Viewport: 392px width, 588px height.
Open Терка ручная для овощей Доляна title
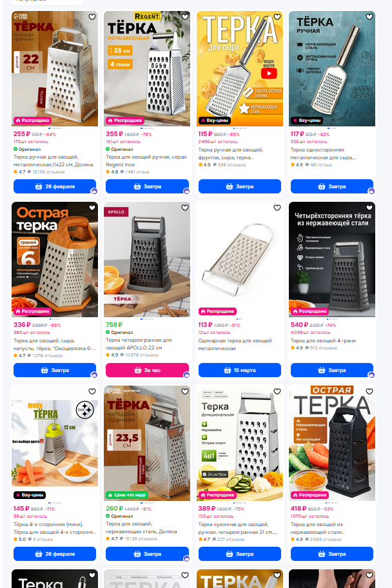coord(54,161)
